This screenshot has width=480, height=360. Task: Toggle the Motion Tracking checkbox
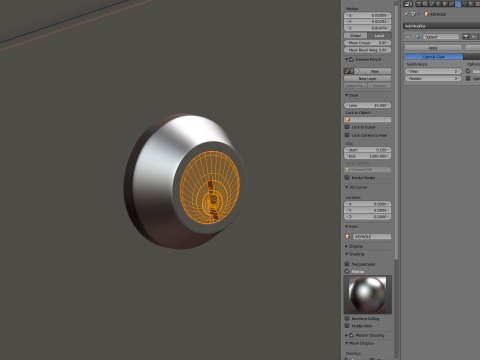tap(352, 335)
